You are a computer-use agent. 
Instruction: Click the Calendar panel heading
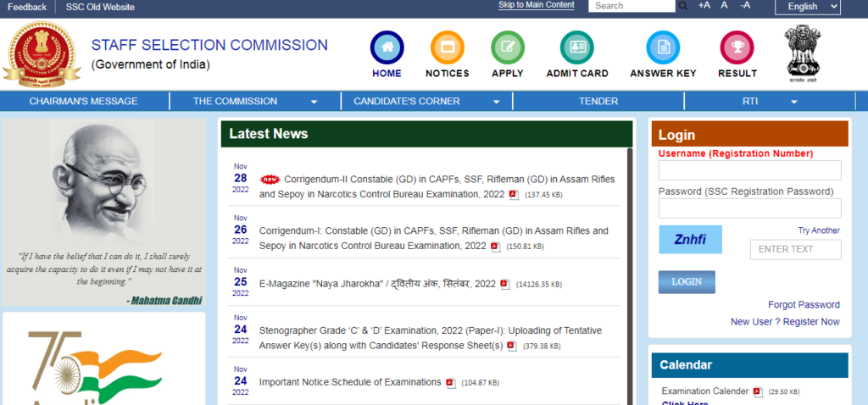pyautogui.click(x=686, y=365)
